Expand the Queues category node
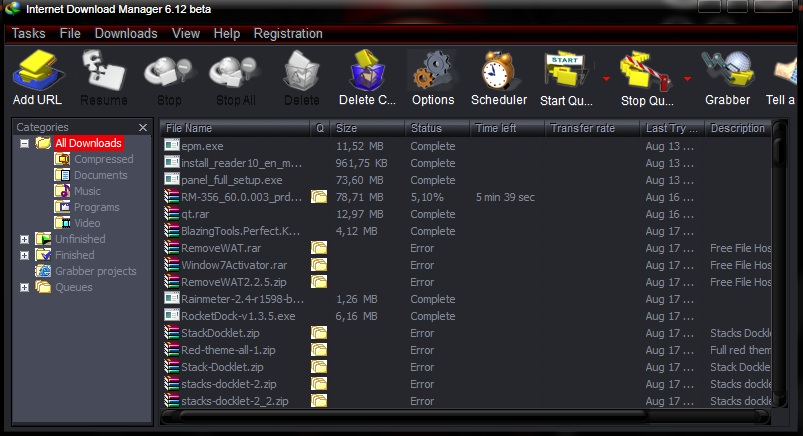The image size is (803, 436). point(24,287)
